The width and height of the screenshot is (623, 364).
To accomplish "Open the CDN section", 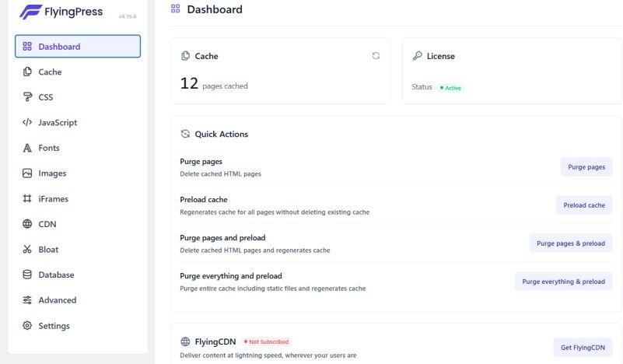I will [78, 224].
